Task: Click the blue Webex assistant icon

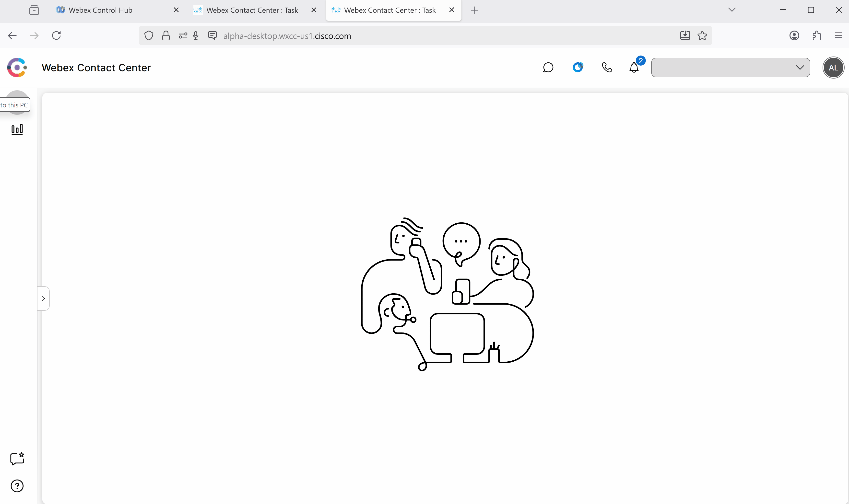Action: [x=578, y=67]
